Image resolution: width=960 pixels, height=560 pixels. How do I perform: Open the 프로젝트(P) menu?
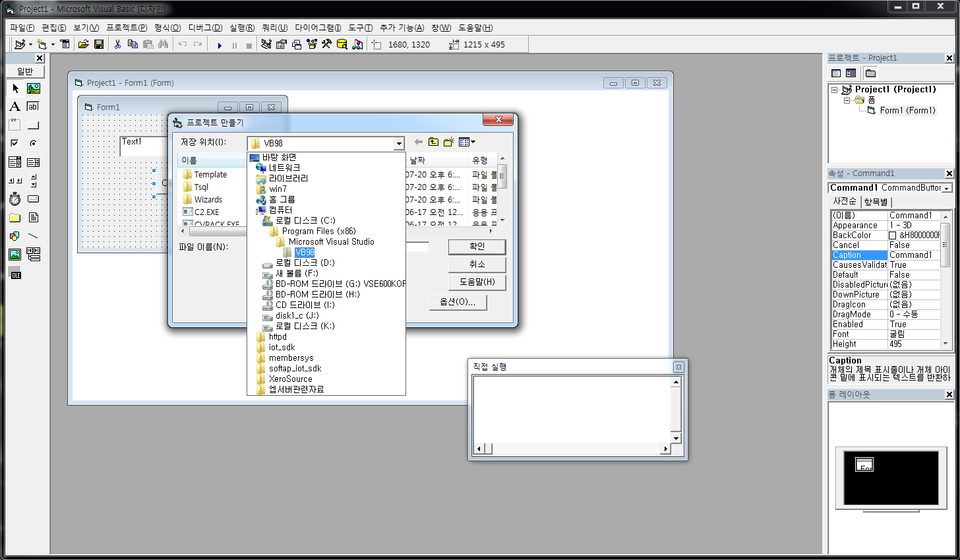(x=126, y=28)
